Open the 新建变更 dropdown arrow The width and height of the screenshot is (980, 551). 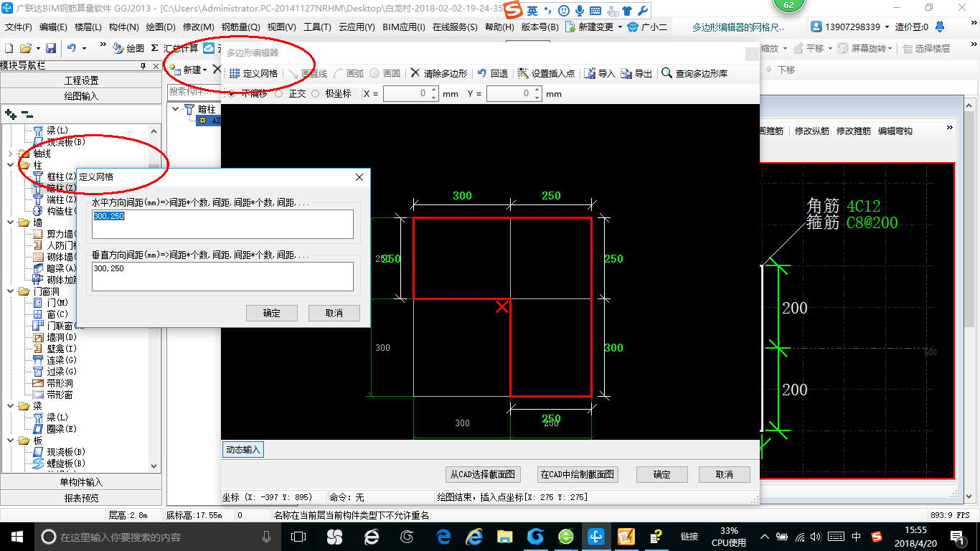[x=619, y=27]
